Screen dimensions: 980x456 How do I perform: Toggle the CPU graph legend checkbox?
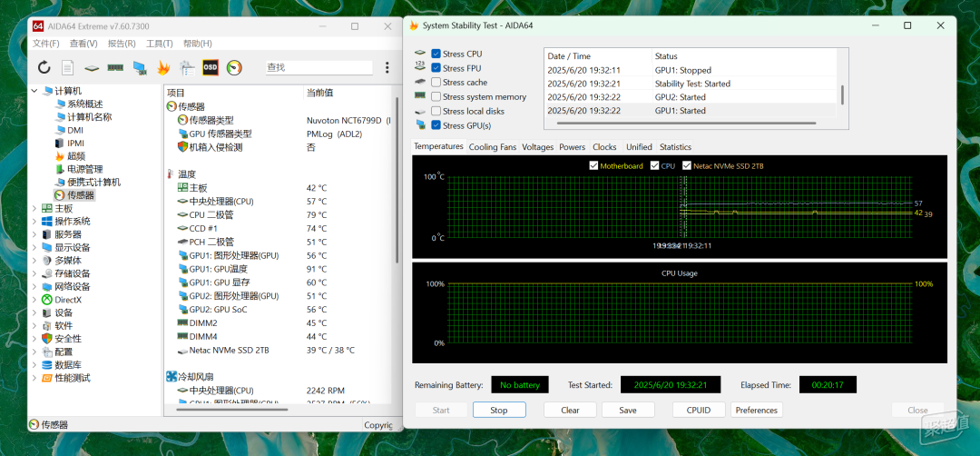click(655, 165)
